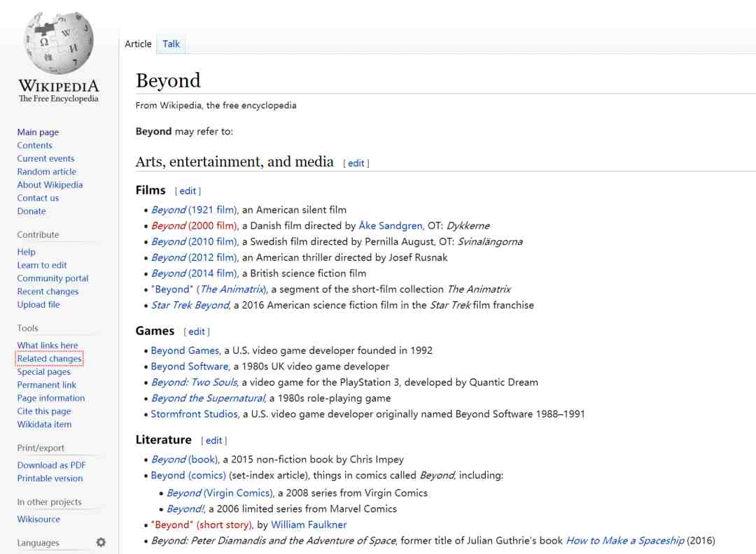This screenshot has width=756, height=554.
Task: Click the Contact us link
Action: [x=38, y=198]
